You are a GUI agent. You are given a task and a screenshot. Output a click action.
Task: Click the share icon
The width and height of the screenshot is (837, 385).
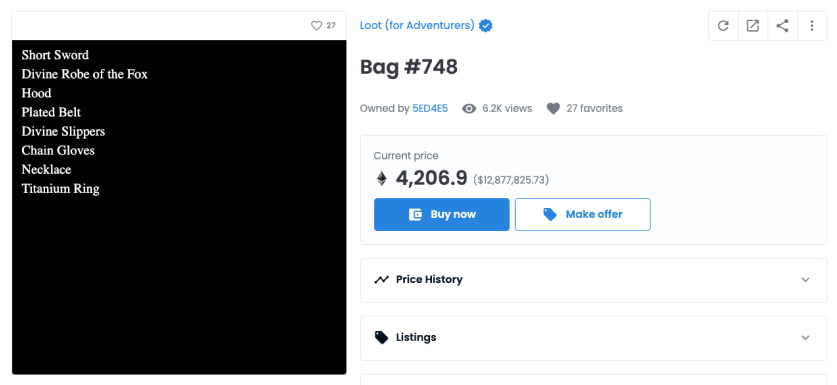[782, 26]
